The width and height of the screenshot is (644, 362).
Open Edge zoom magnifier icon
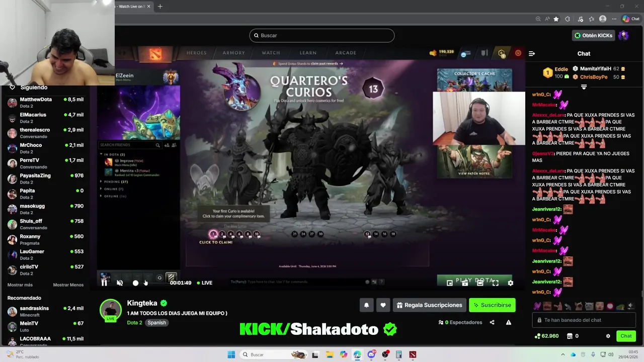pyautogui.click(x=538, y=19)
